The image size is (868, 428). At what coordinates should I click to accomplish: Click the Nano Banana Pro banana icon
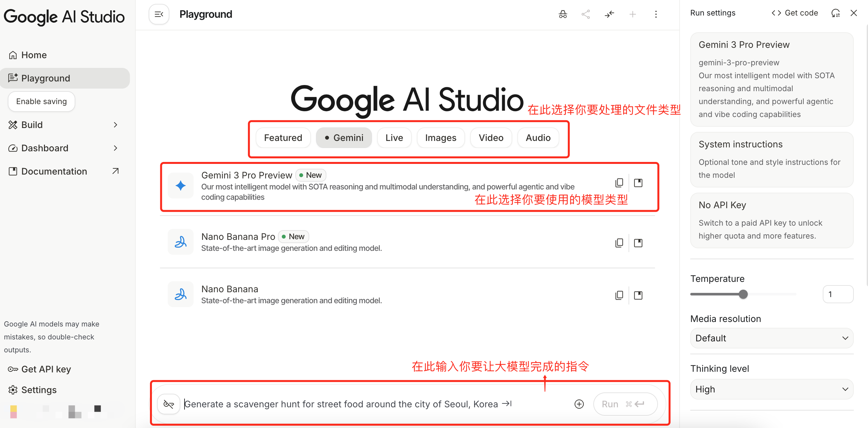[181, 242]
